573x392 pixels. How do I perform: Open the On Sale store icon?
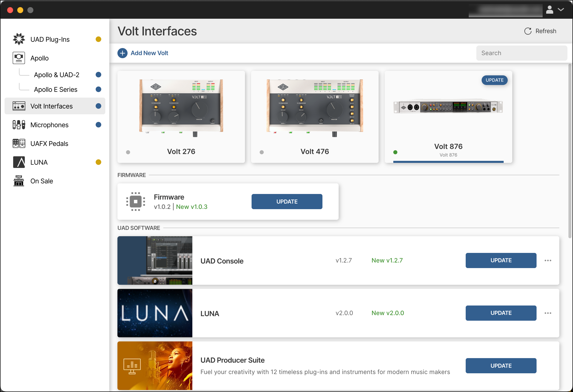(19, 181)
